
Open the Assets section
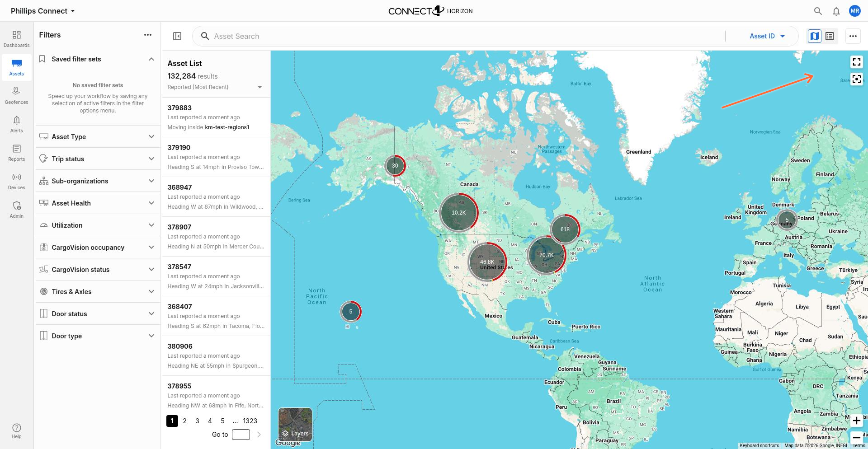[17, 67]
